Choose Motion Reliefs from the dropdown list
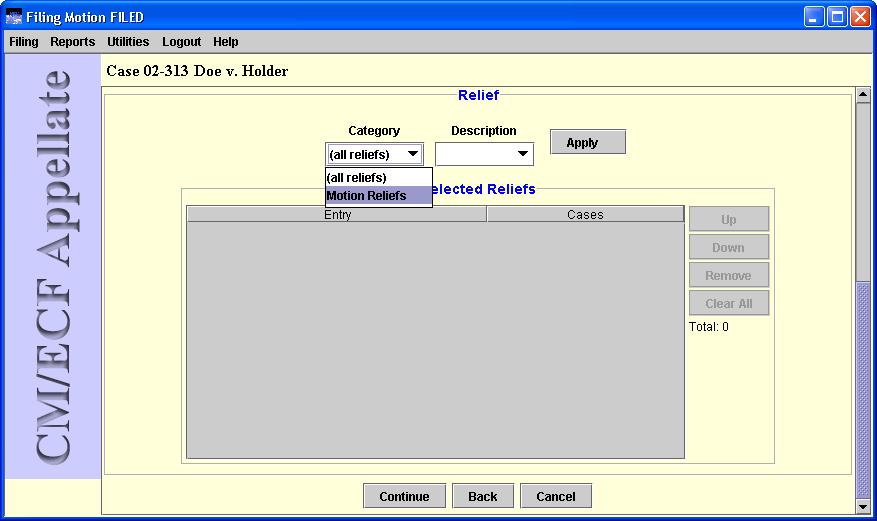The width and height of the screenshot is (877, 521). tap(379, 196)
